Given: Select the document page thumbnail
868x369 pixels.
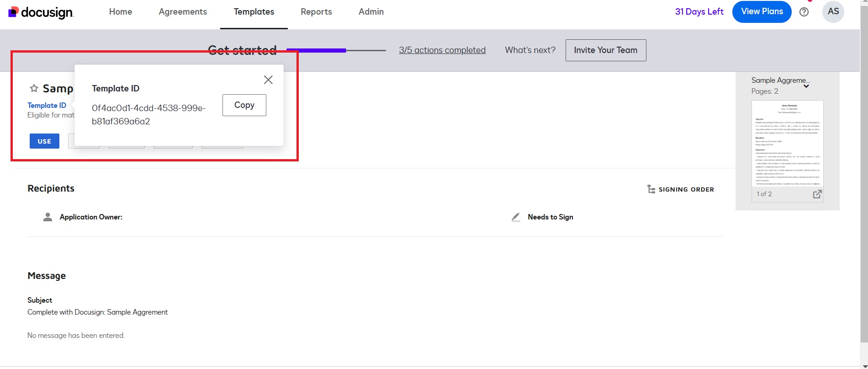Looking at the screenshot, I should tap(787, 144).
